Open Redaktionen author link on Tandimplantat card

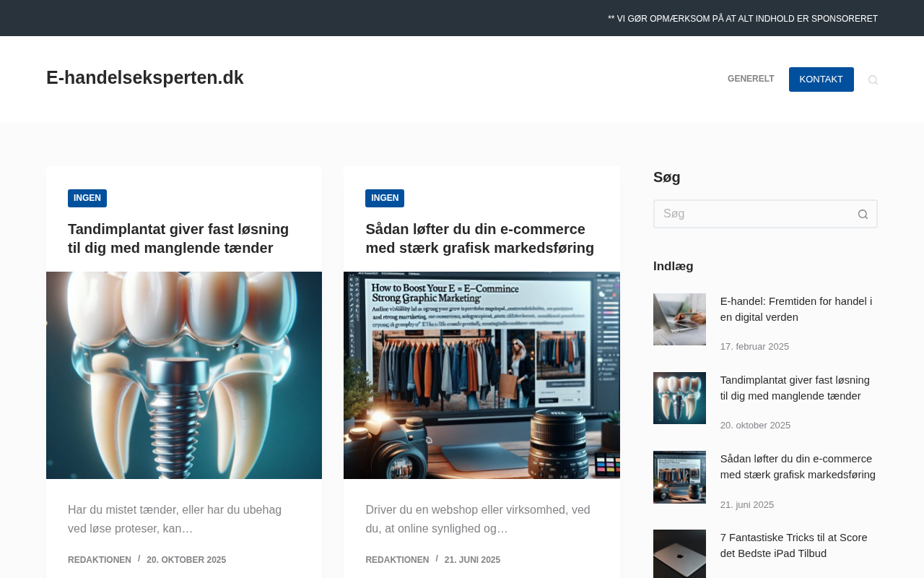click(100, 560)
